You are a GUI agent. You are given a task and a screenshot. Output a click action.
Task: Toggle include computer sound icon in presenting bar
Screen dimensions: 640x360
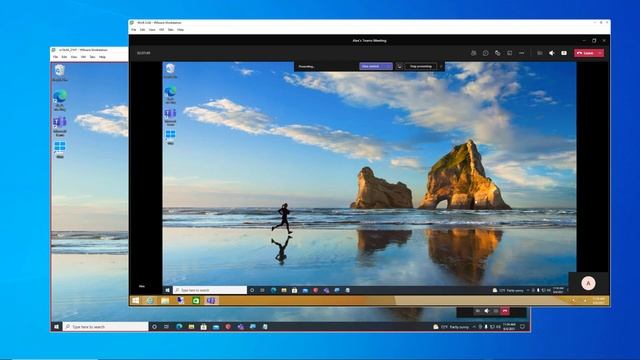[399, 66]
